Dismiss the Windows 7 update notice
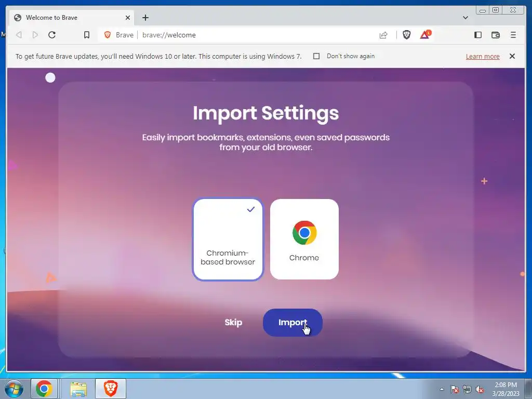This screenshot has height=399, width=532. [x=512, y=56]
